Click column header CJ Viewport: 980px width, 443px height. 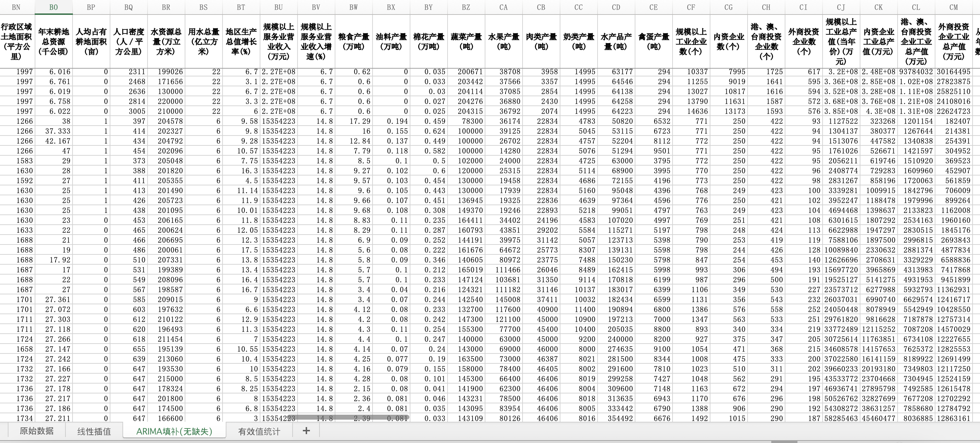point(841,7)
